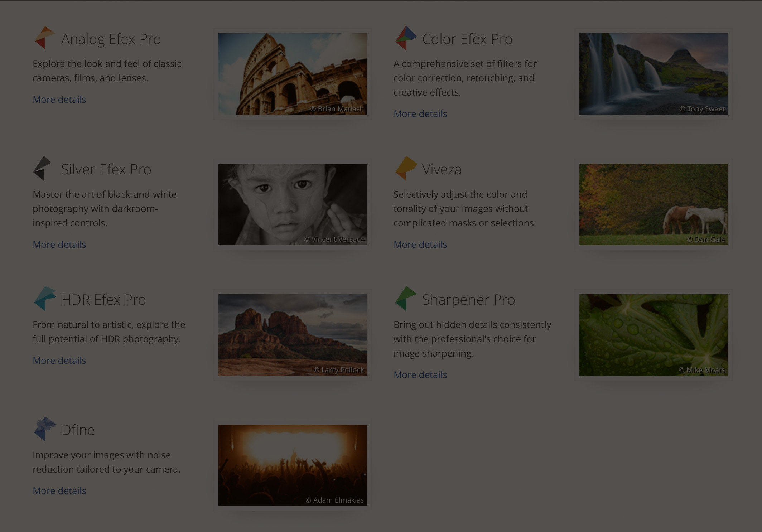
Task: Open the green leaf photo by Mike Moats
Action: 654,335
